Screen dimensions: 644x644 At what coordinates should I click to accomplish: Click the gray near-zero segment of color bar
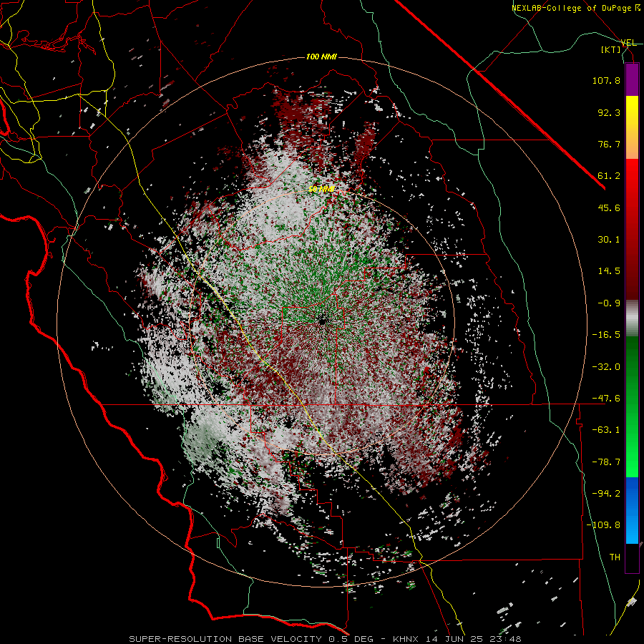pos(632,317)
